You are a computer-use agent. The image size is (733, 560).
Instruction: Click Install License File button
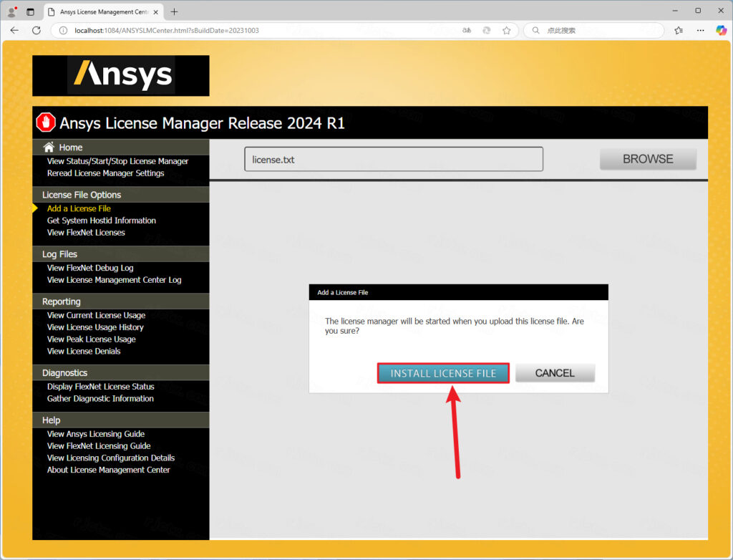443,373
